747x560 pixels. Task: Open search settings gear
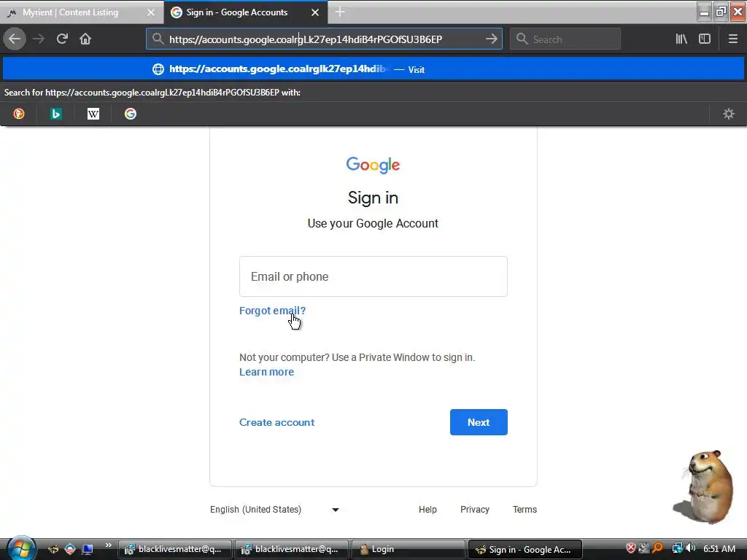tap(729, 114)
